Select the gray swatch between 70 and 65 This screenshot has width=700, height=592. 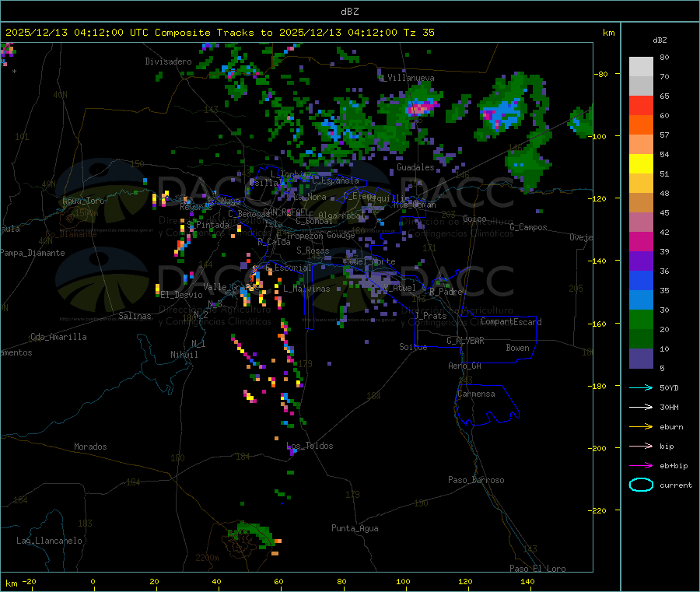pyautogui.click(x=641, y=86)
